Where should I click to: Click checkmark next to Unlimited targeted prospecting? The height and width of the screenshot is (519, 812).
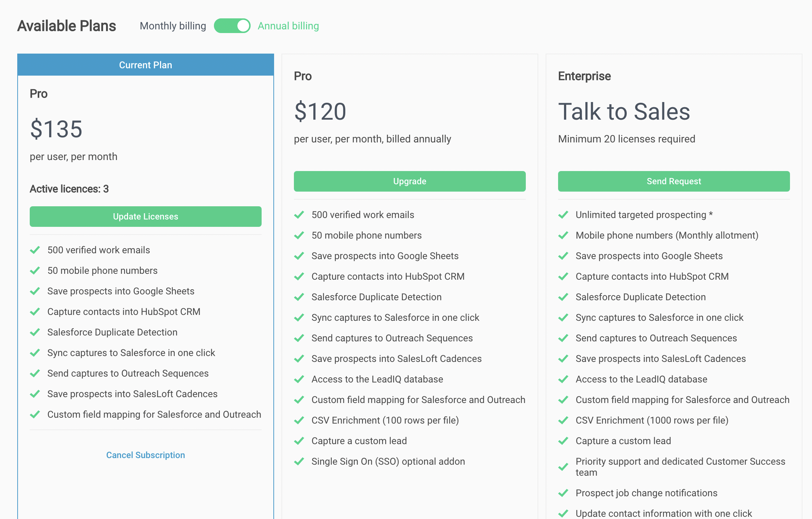tap(563, 215)
